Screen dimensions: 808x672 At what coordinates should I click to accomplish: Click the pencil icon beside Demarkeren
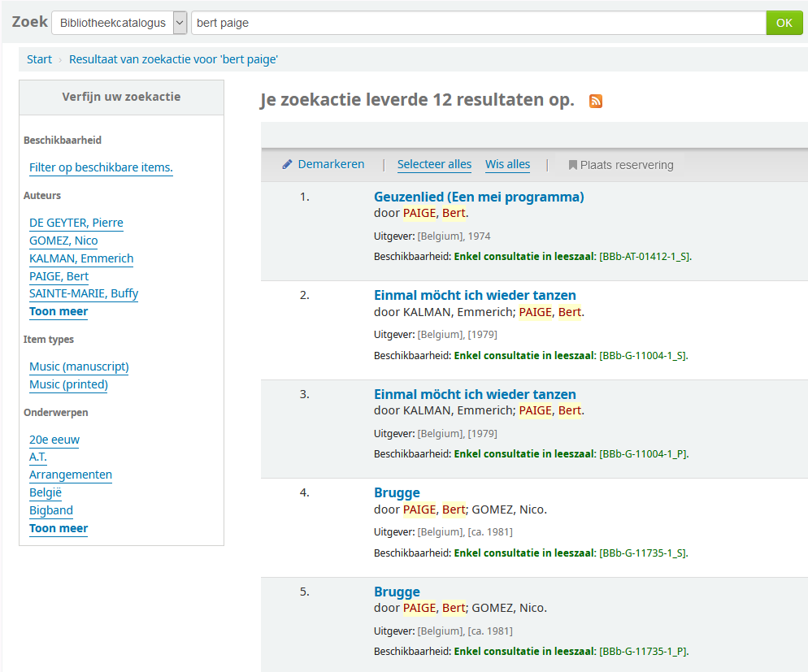[287, 165]
